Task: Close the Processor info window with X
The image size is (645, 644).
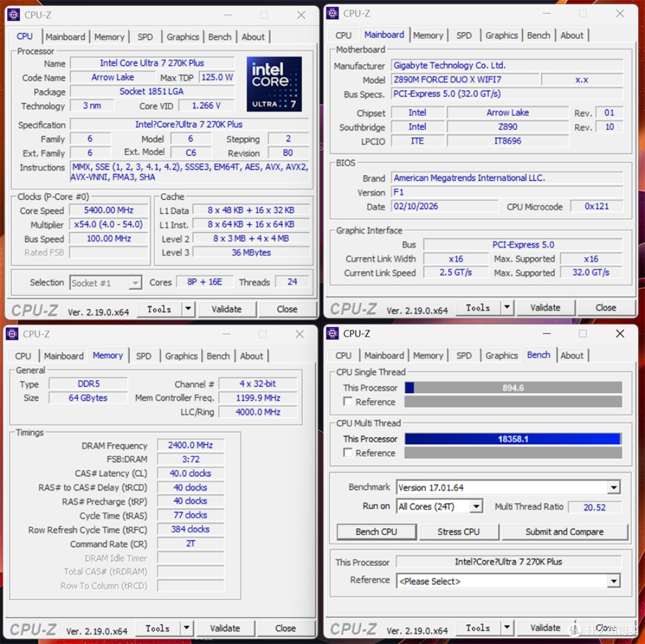Action: click(x=301, y=15)
